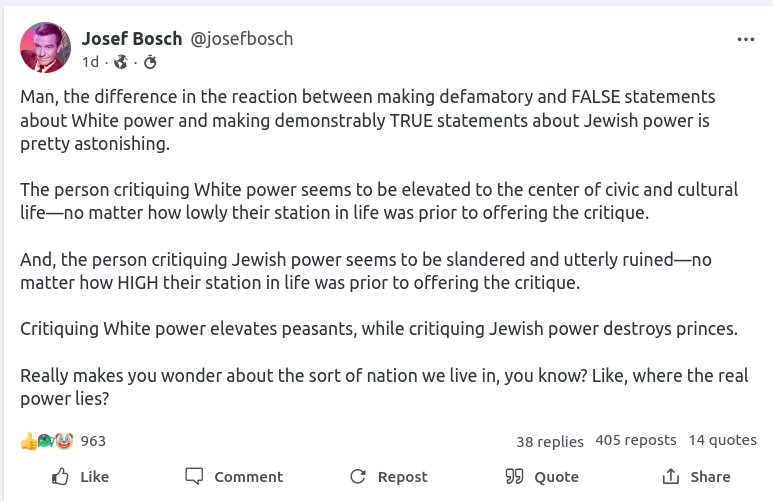Image resolution: width=773 pixels, height=501 pixels.
Task: View the 963 reactions count
Action: tap(93, 441)
